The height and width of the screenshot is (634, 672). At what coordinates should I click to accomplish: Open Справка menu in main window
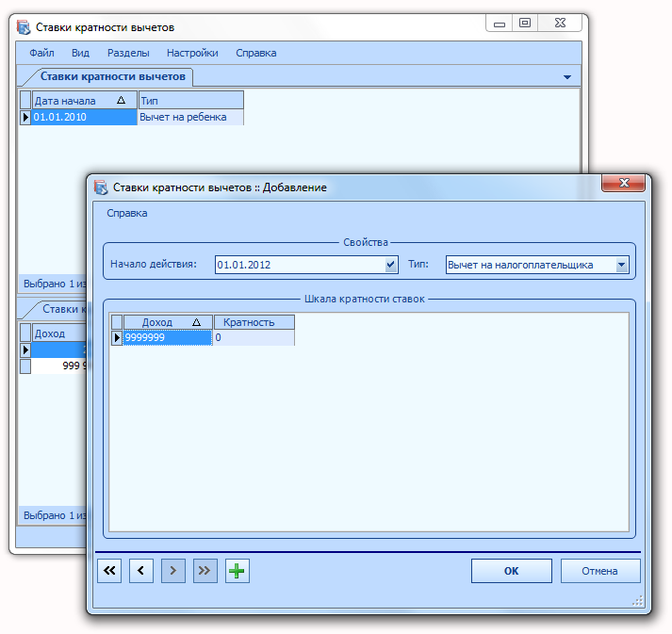coord(255,53)
